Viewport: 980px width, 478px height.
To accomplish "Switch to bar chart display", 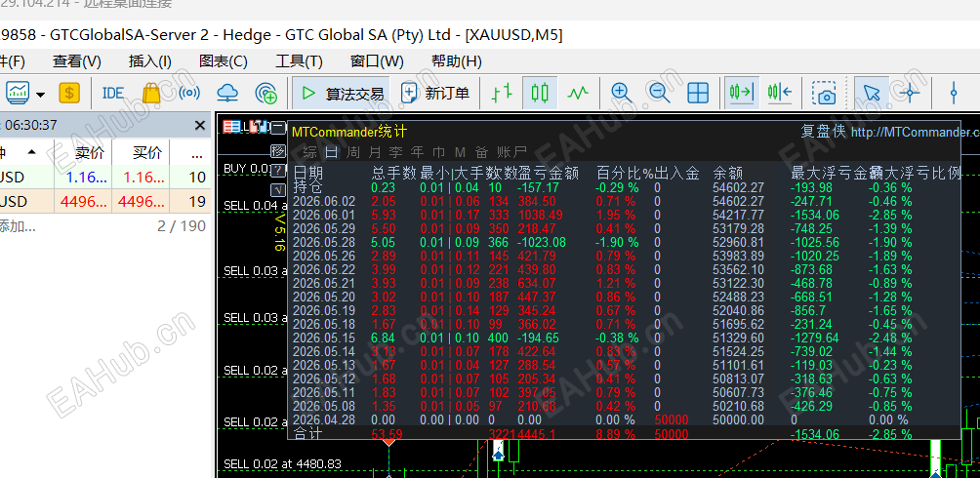I will pyautogui.click(x=502, y=93).
